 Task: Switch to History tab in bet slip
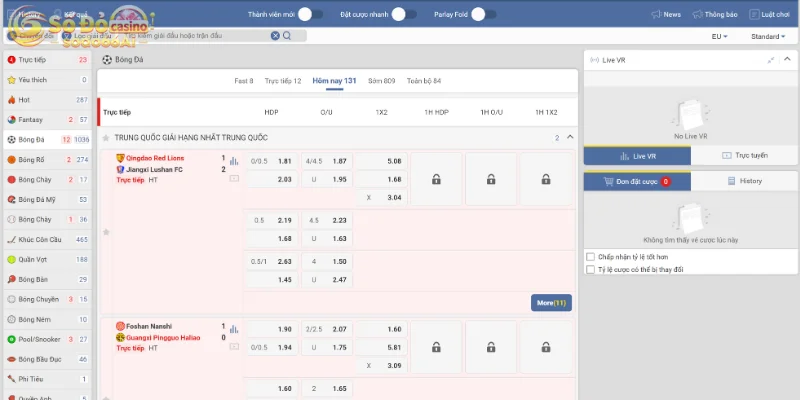(x=745, y=181)
